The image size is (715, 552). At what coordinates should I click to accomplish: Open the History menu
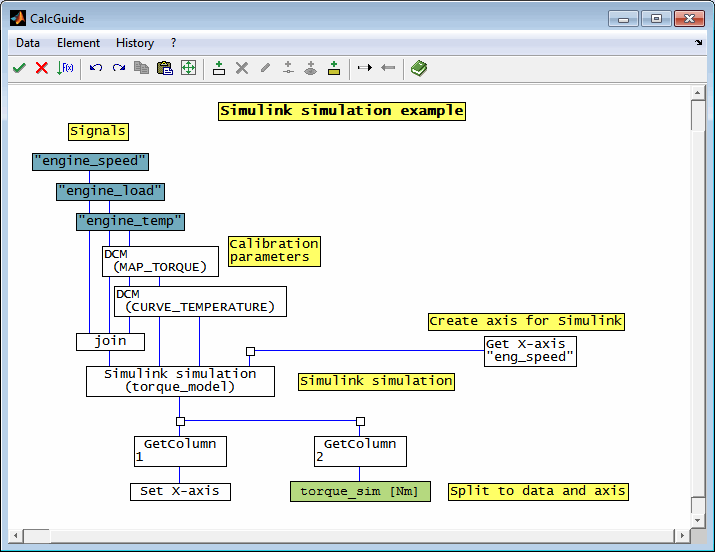tap(135, 43)
